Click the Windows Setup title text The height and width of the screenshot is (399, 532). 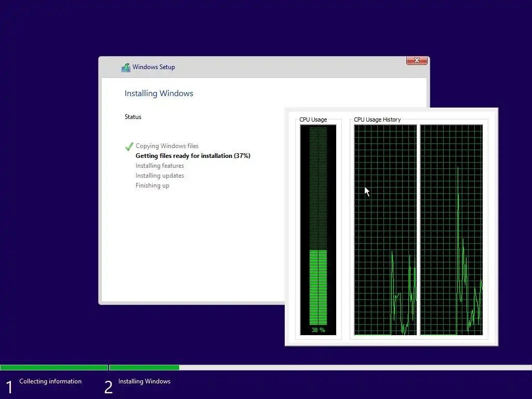click(154, 67)
